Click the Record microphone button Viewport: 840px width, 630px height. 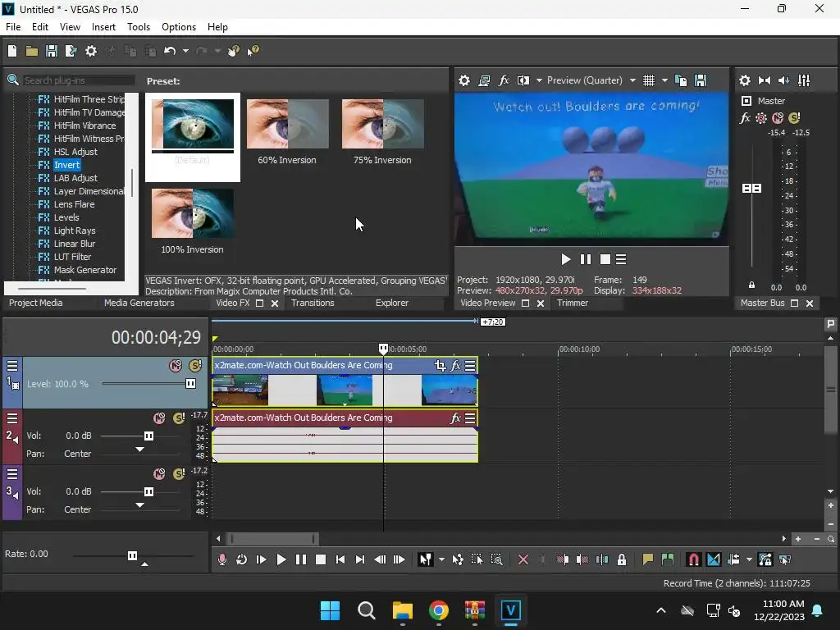click(221, 559)
